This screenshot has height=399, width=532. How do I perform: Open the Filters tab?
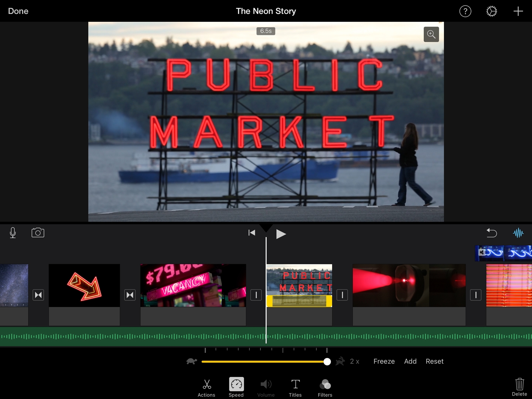325,388
